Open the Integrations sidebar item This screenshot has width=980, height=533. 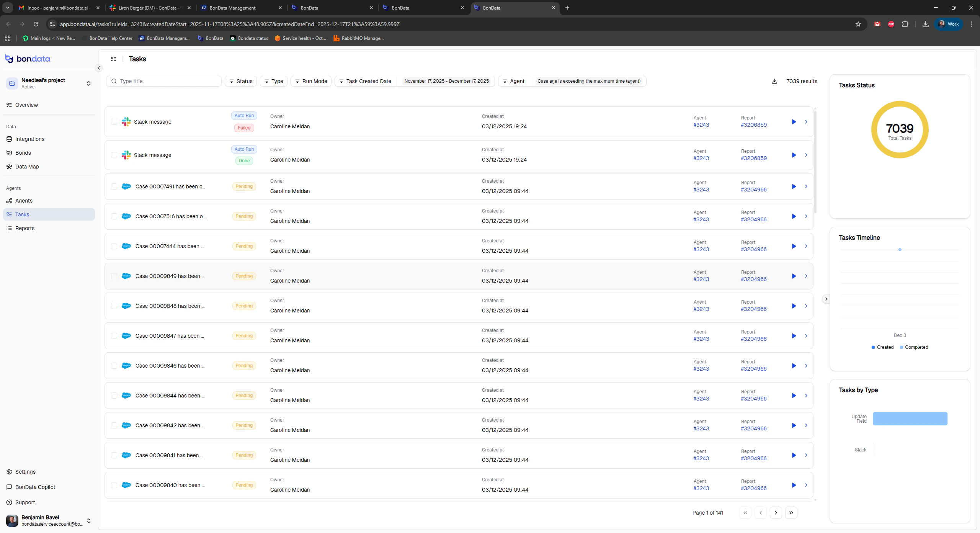30,139
